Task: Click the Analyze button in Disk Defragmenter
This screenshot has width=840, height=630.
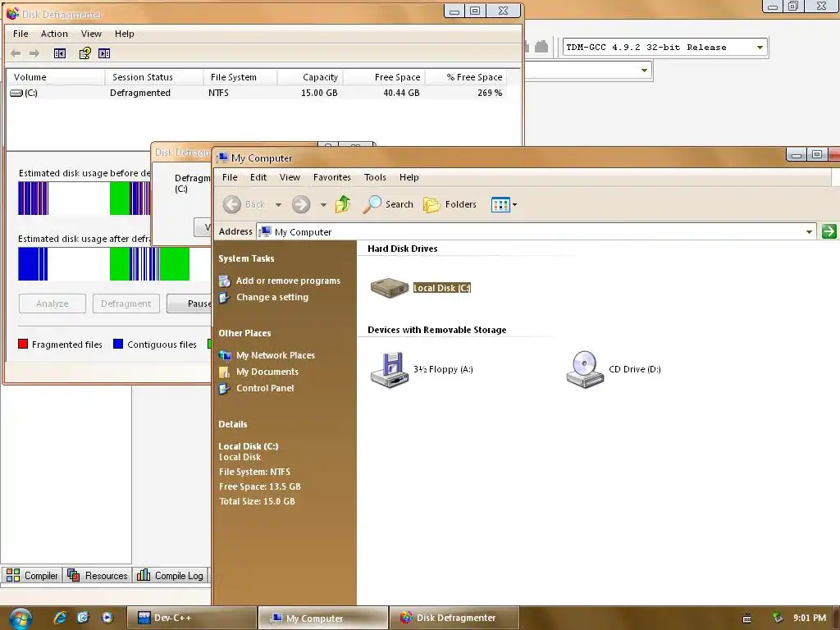Action: pyautogui.click(x=52, y=304)
